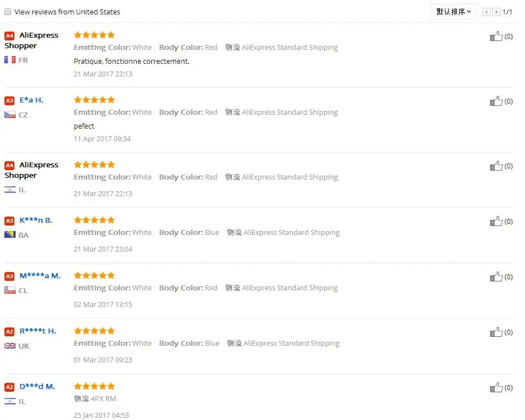Go to previous reviews page arrow
Viewport: 525px width, 420px height.
(x=487, y=12)
